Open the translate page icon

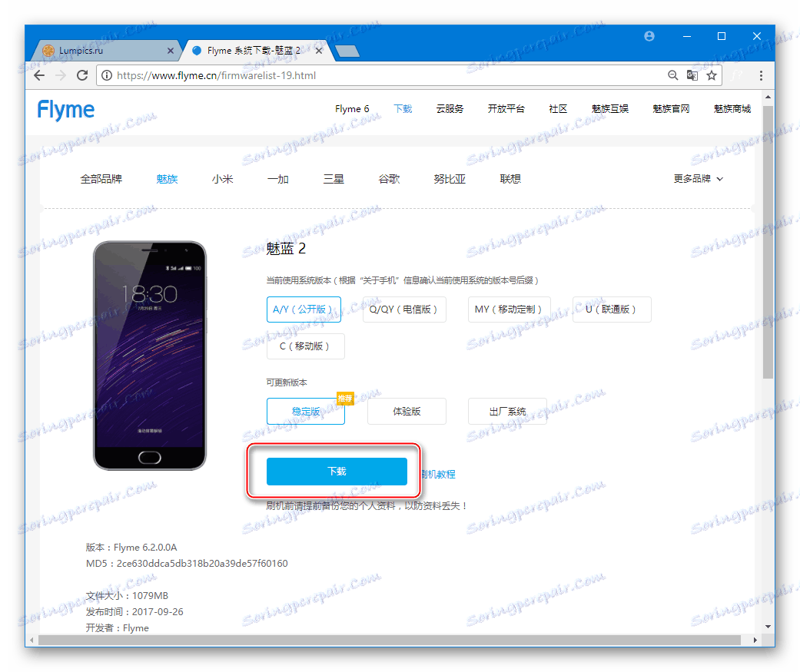click(x=692, y=75)
